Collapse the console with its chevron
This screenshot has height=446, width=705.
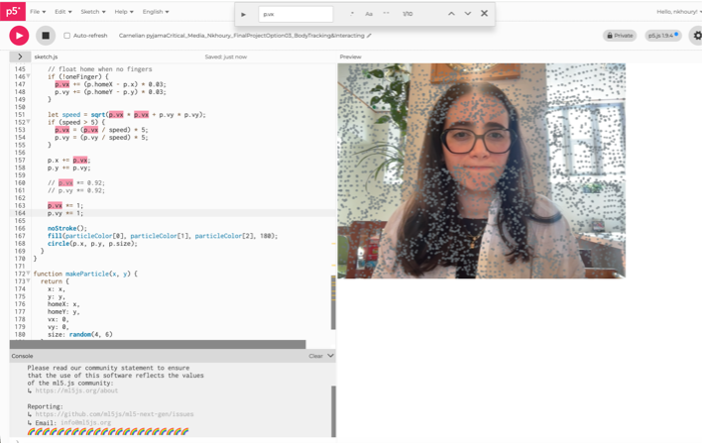[x=330, y=356]
